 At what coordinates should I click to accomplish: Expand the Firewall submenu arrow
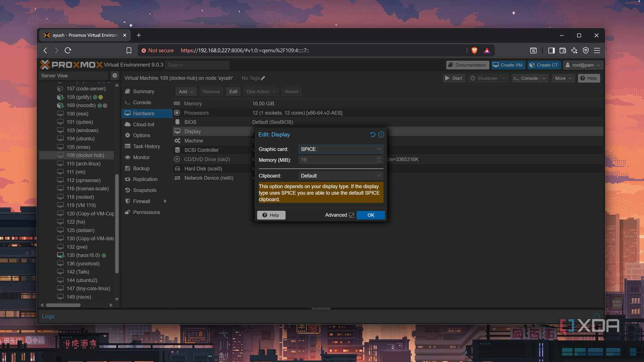tap(165, 201)
